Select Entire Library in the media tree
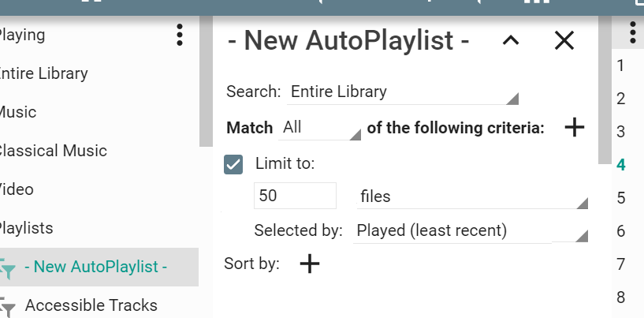644x318 pixels. pos(43,73)
